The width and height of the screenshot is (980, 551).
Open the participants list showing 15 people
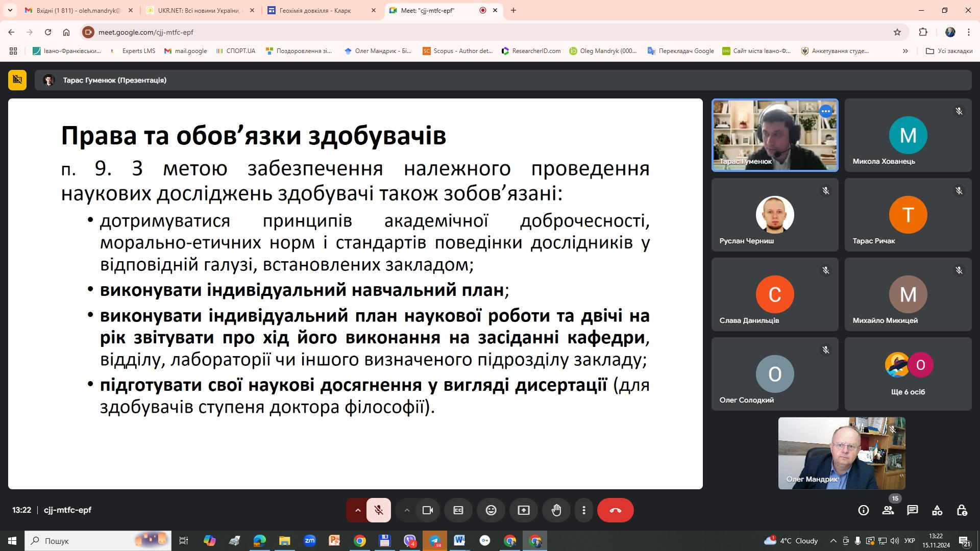[x=888, y=510]
